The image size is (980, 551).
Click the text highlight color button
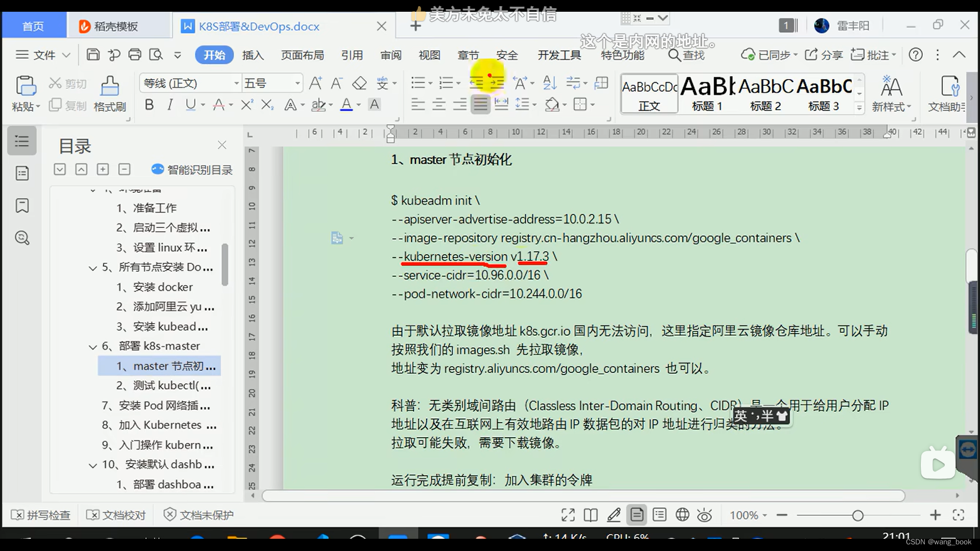pos(318,105)
